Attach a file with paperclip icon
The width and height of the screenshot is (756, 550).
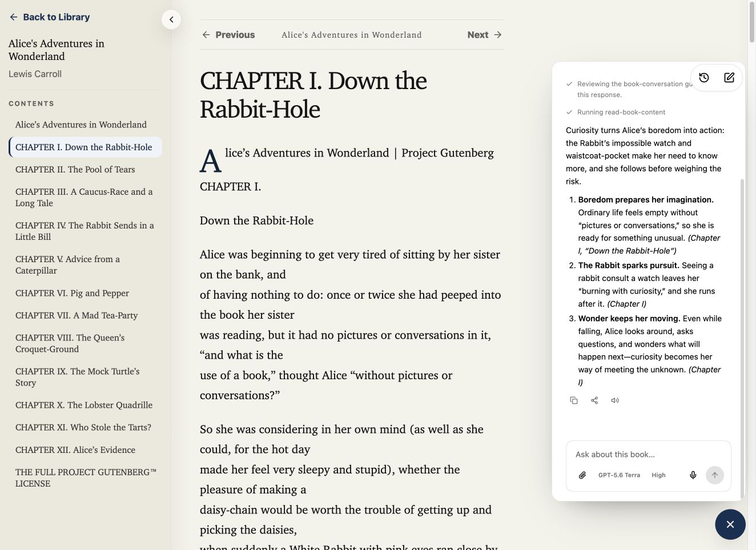tap(582, 475)
